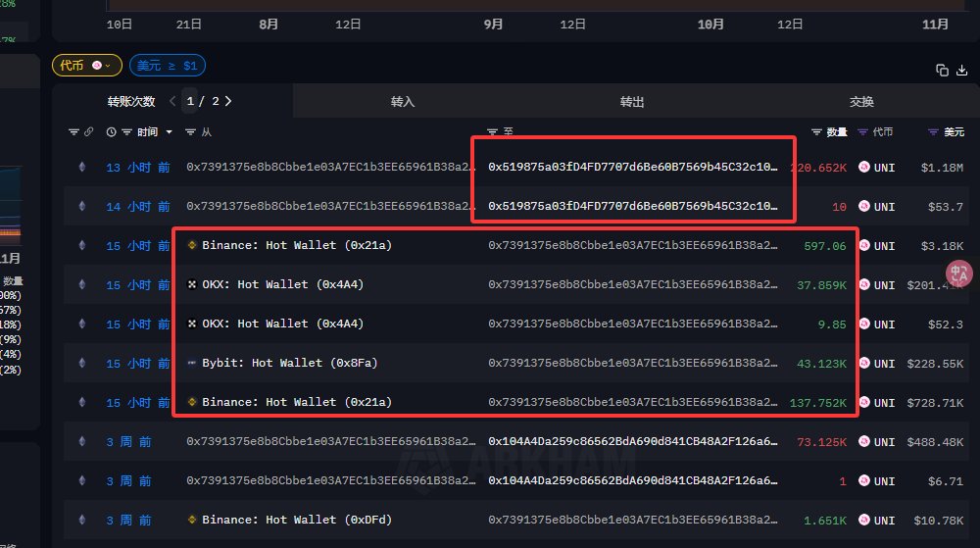Open recipient 0x104A4Da2 on the 1 UNI row
The image size is (980, 548).
pos(632,480)
